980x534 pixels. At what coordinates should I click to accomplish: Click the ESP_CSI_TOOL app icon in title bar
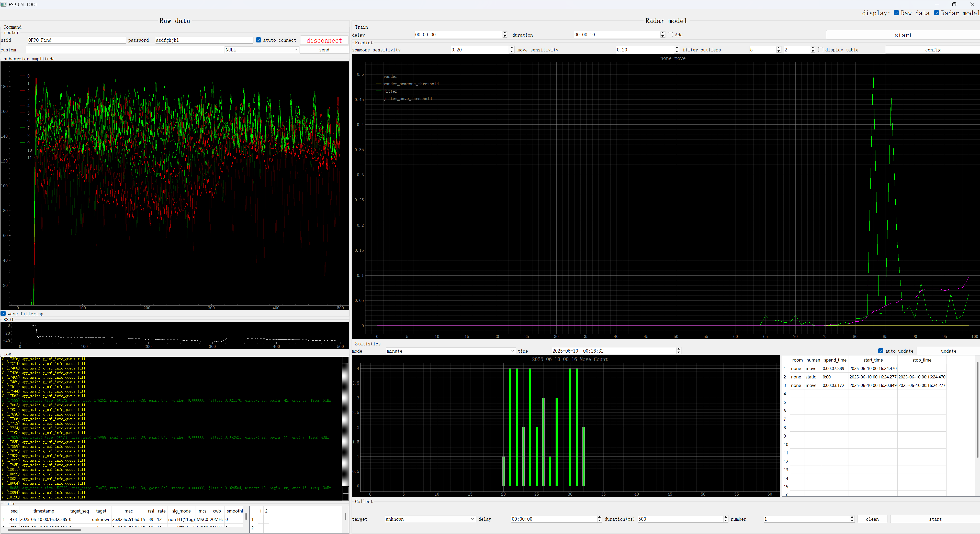coord(3,4)
